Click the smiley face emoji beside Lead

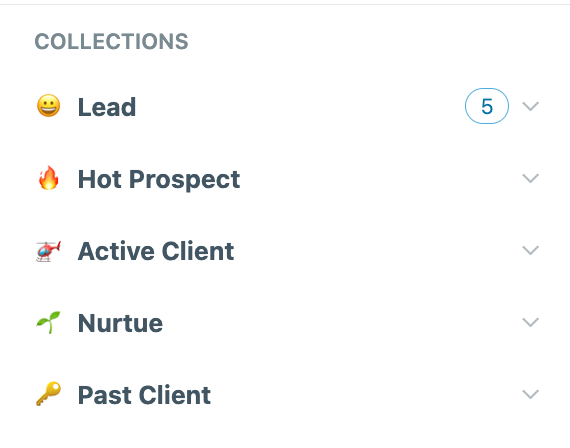coord(49,106)
